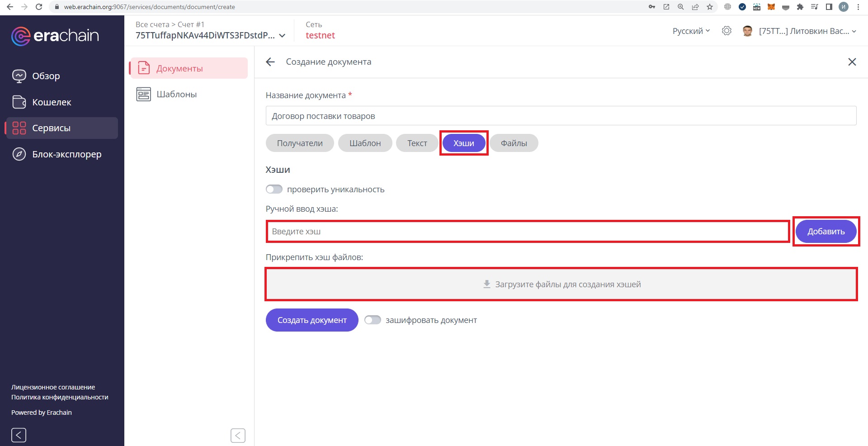Expand the account address dropdown
This screenshot has width=868, height=446.
282,35
